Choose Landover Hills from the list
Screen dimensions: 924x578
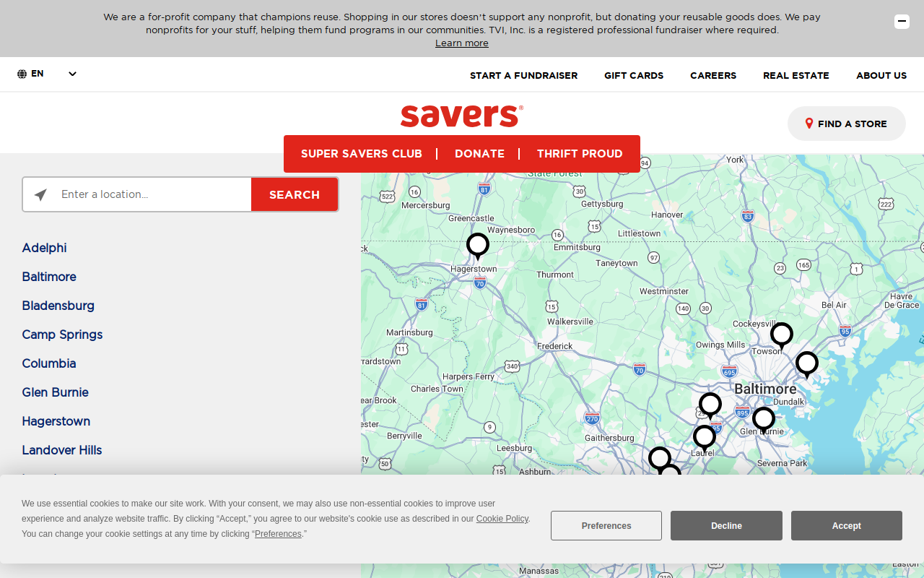pos(62,450)
